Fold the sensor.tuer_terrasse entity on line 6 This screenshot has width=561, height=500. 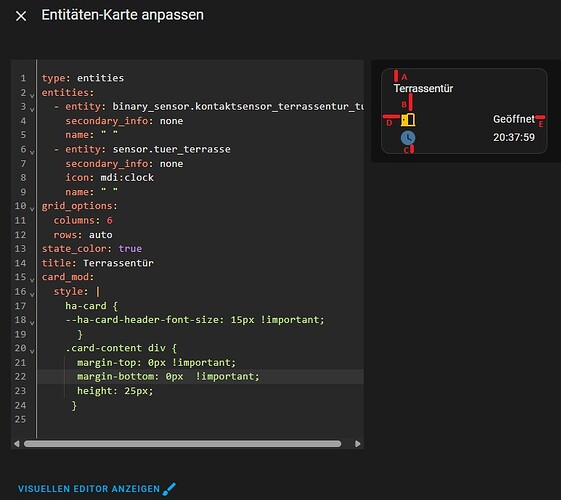click(32, 152)
